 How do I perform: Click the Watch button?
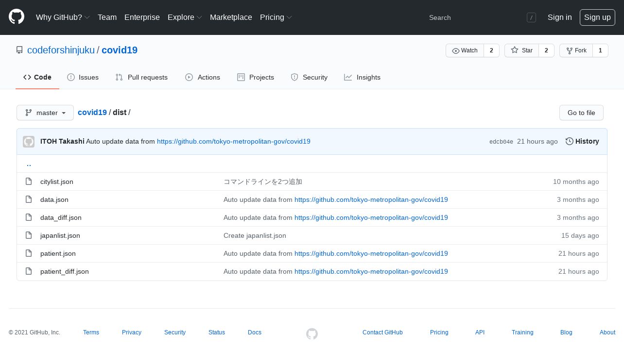[465, 50]
